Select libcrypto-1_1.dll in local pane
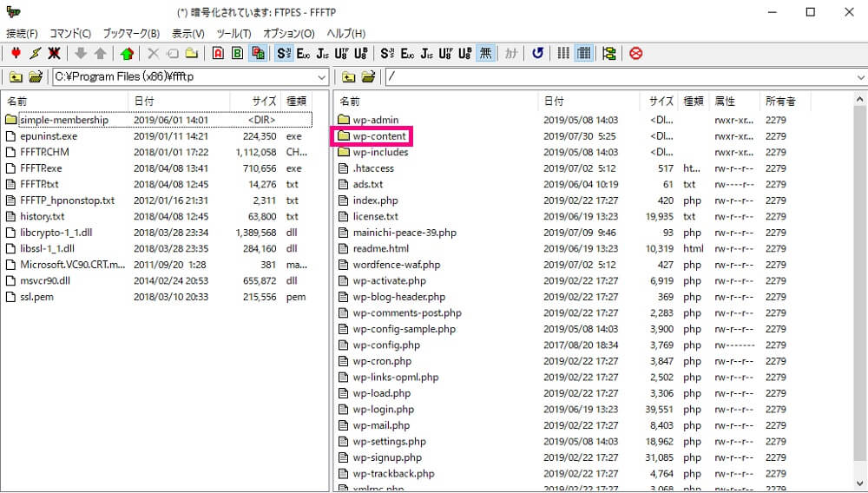Viewport: 868px width, 493px height. coord(56,233)
